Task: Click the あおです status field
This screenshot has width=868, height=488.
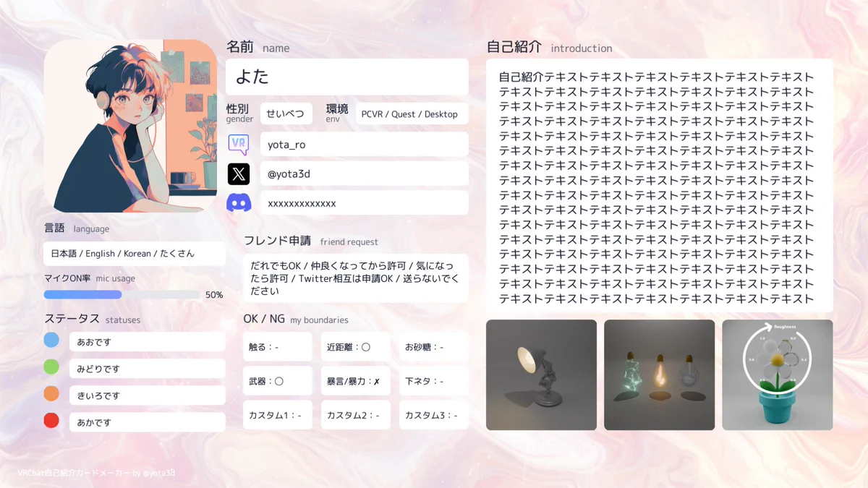Action: pyautogui.click(x=148, y=342)
